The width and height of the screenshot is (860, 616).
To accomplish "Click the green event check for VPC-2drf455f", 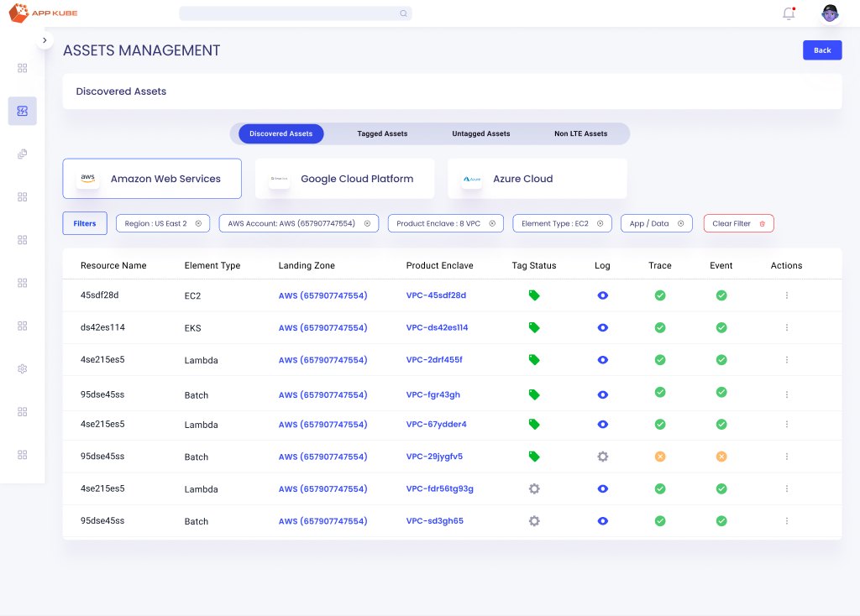I will click(x=721, y=360).
